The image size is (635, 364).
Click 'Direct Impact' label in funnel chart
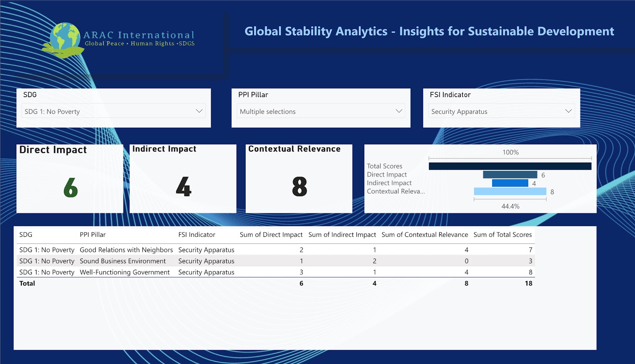tap(387, 174)
